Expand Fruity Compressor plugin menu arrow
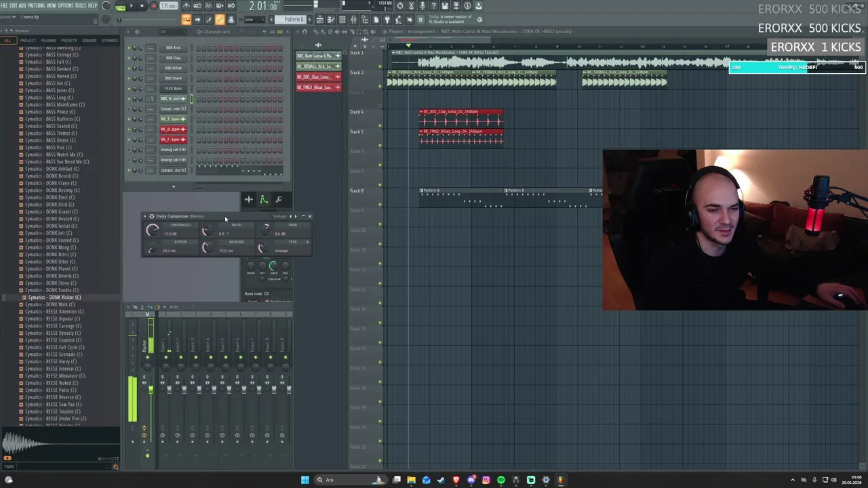The height and width of the screenshot is (488, 868). pyautogui.click(x=146, y=216)
